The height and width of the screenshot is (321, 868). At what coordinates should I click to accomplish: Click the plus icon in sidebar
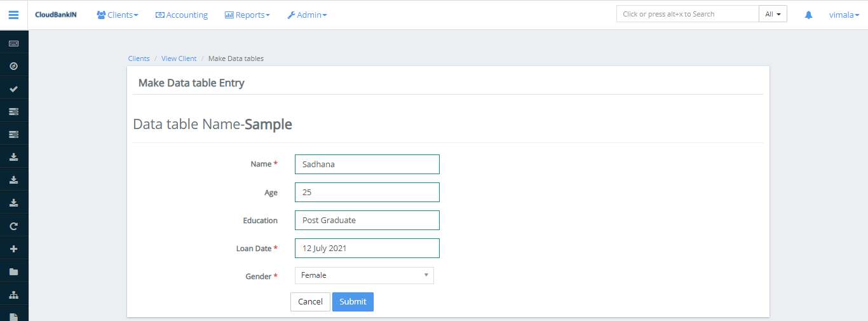pyautogui.click(x=13, y=249)
